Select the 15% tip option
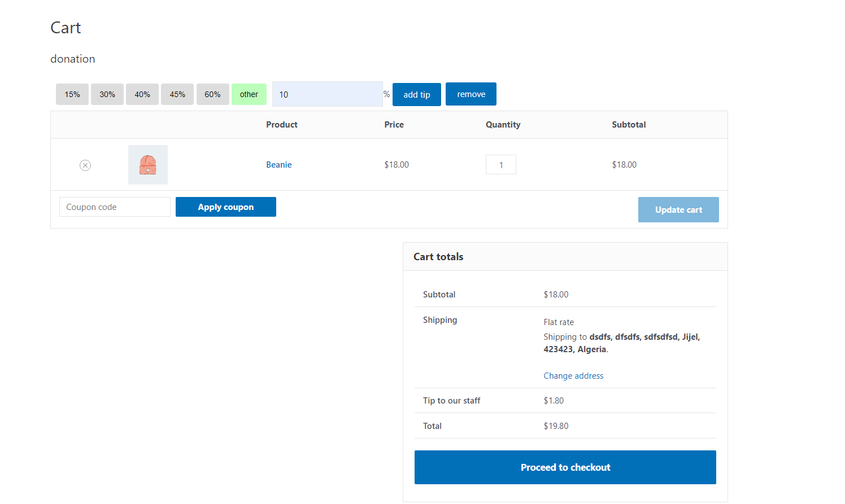Viewport: 845px width, 504px height. point(72,94)
